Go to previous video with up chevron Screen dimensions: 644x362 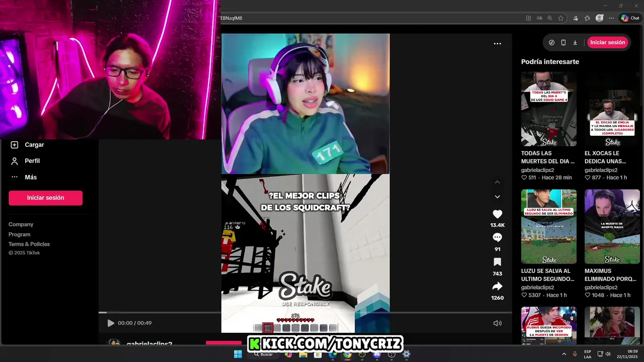click(497, 182)
